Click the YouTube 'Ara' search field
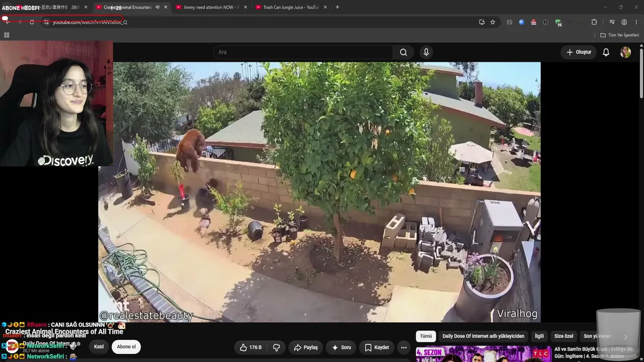This screenshot has height=362, width=644. pyautogui.click(x=303, y=52)
